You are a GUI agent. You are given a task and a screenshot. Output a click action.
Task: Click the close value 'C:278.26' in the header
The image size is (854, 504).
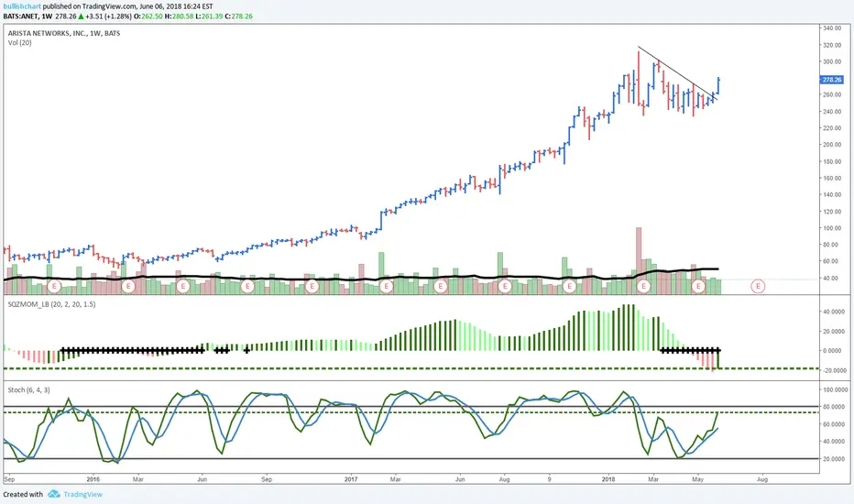[x=238, y=16]
